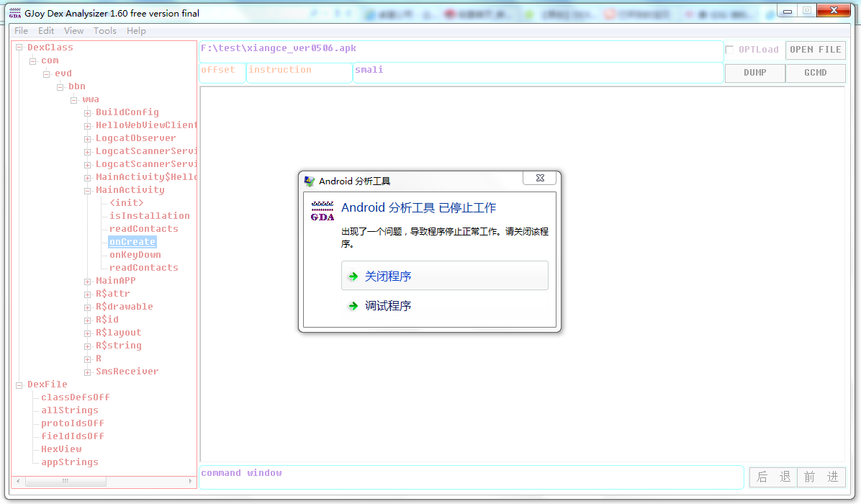Viewport: 861px width, 504px height.
Task: Click the tree panel scroll left arrow
Action: (x=18, y=482)
